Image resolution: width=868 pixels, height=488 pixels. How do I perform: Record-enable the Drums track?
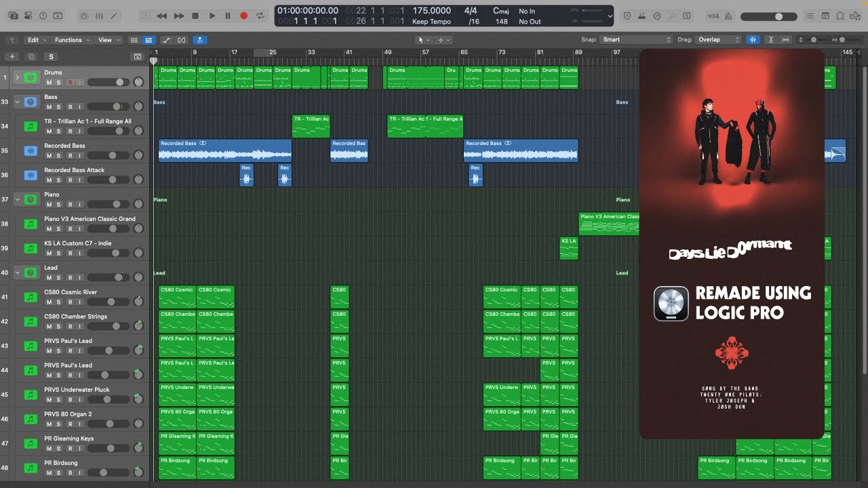[x=69, y=82]
